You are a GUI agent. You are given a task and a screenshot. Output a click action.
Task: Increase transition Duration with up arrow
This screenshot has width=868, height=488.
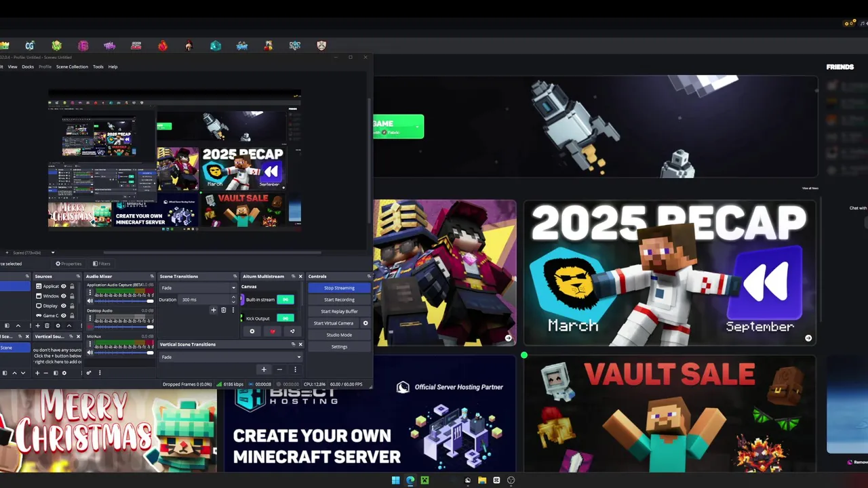(233, 297)
